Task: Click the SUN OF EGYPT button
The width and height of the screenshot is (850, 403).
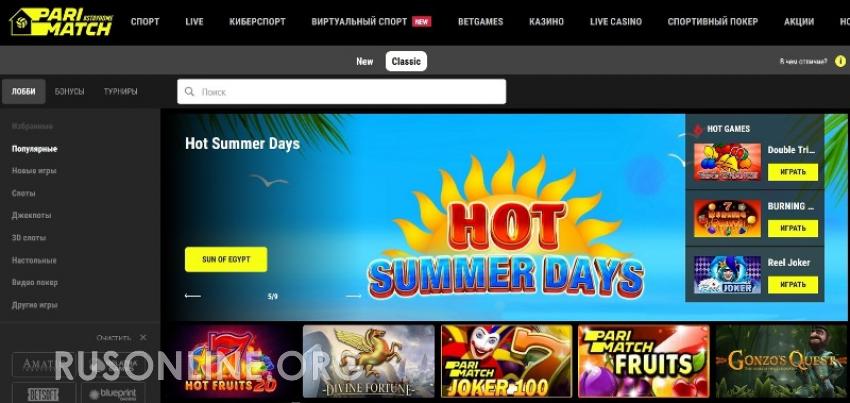Action: tap(226, 259)
